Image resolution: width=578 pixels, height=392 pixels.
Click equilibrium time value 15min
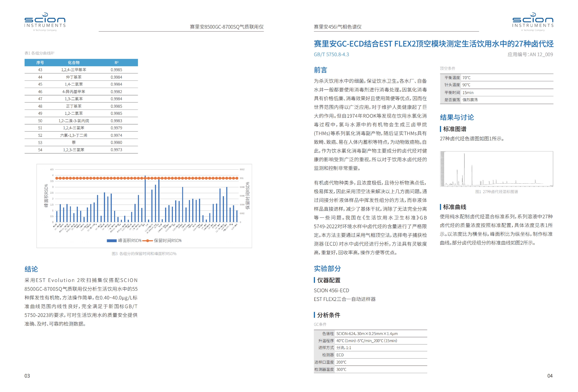(468, 93)
